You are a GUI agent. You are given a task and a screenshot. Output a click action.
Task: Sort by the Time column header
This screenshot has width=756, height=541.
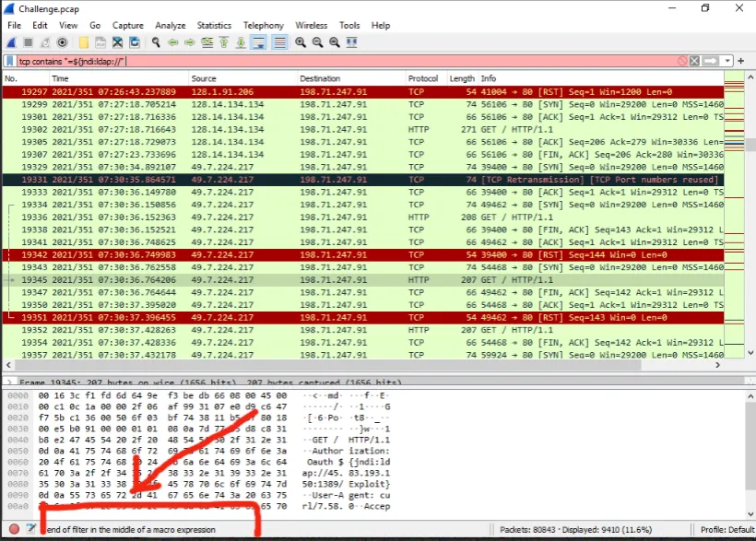(x=119, y=78)
